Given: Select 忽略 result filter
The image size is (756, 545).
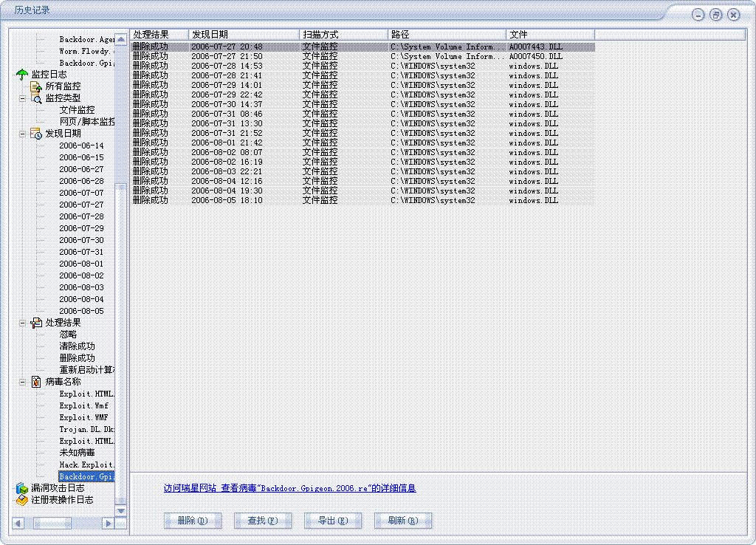Looking at the screenshot, I should click(x=68, y=335).
